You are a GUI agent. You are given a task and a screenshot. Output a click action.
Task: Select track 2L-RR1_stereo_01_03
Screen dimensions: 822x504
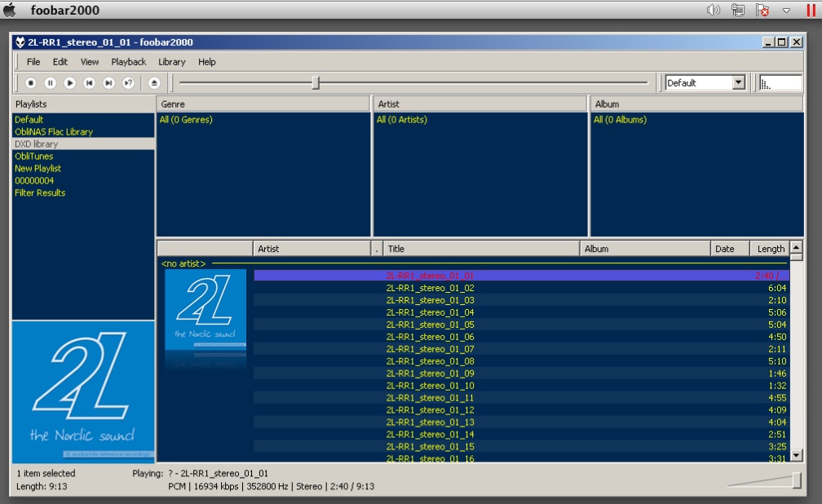521,300
